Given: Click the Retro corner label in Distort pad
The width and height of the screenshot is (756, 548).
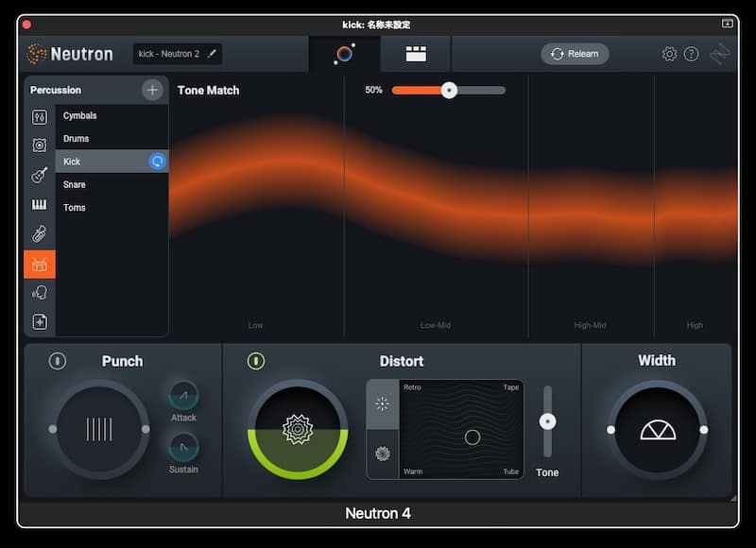Looking at the screenshot, I should click(412, 387).
